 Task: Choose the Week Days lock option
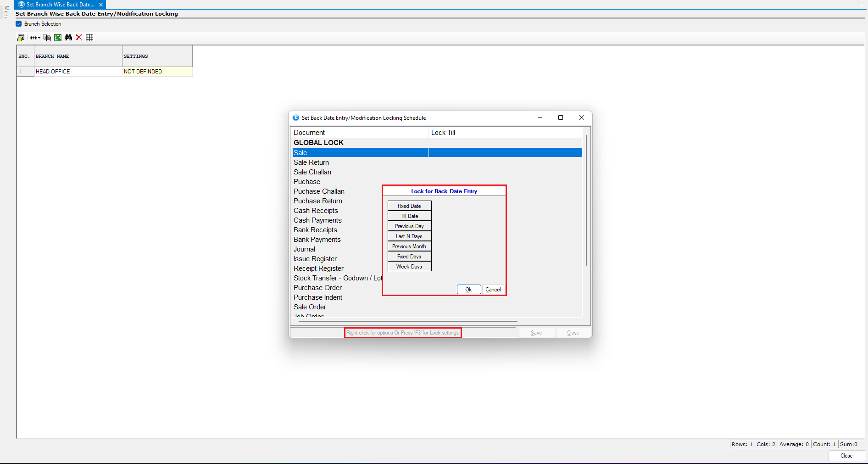click(x=409, y=267)
